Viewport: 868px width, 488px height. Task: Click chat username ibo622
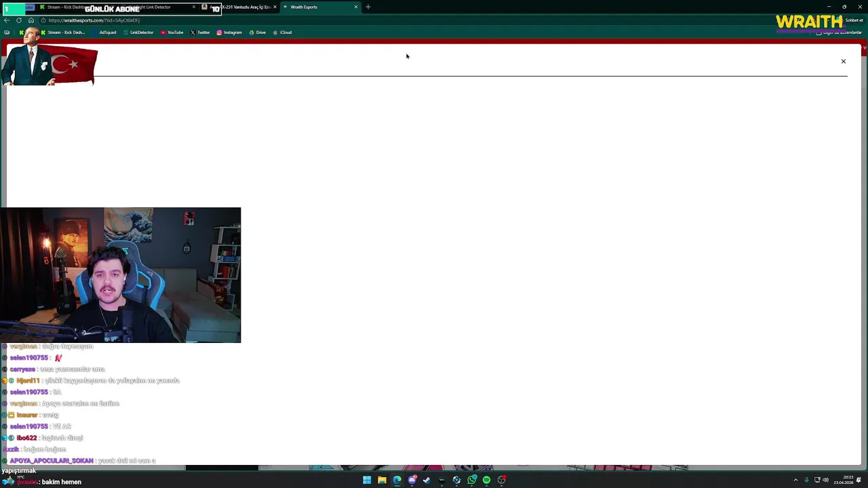[x=27, y=438]
